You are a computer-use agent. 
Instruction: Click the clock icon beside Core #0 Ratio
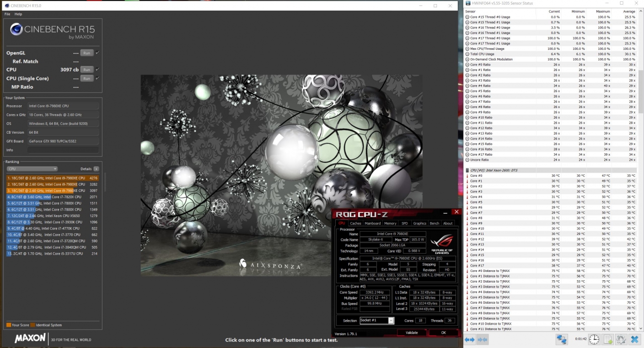pyautogui.click(x=467, y=65)
